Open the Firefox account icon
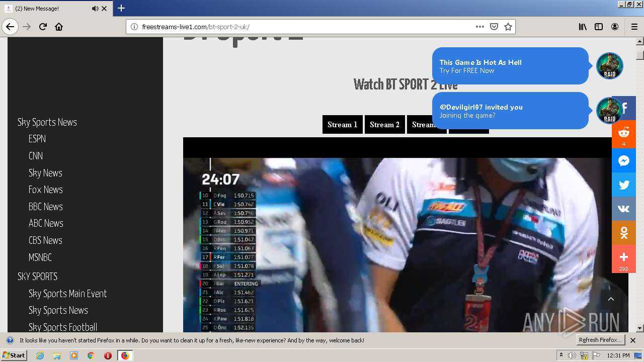 pos(615,27)
